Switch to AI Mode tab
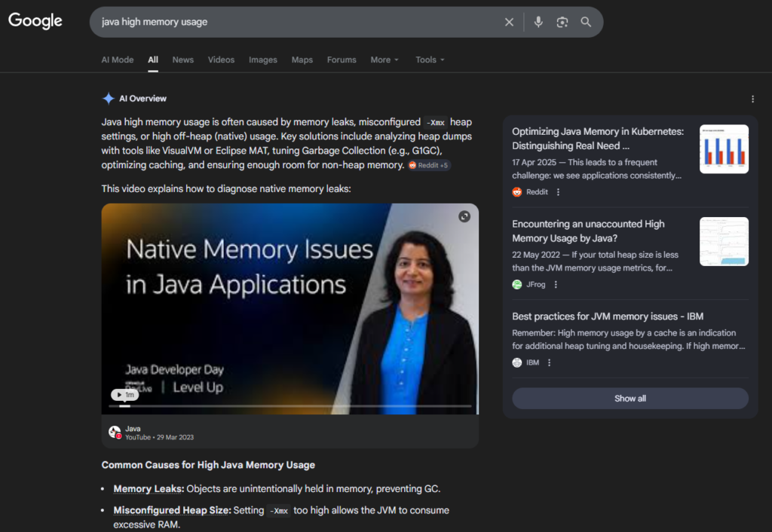This screenshot has width=772, height=532. click(x=118, y=60)
